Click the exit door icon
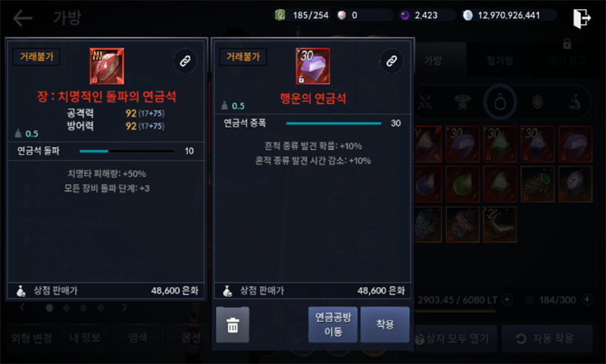The image size is (606, 364). [582, 17]
